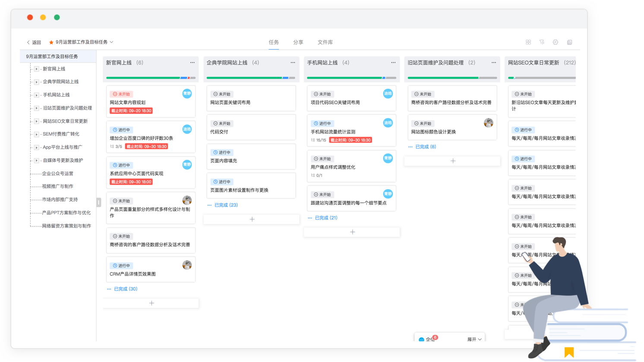Click the progress bar of 新官网上线 column

tap(151, 78)
